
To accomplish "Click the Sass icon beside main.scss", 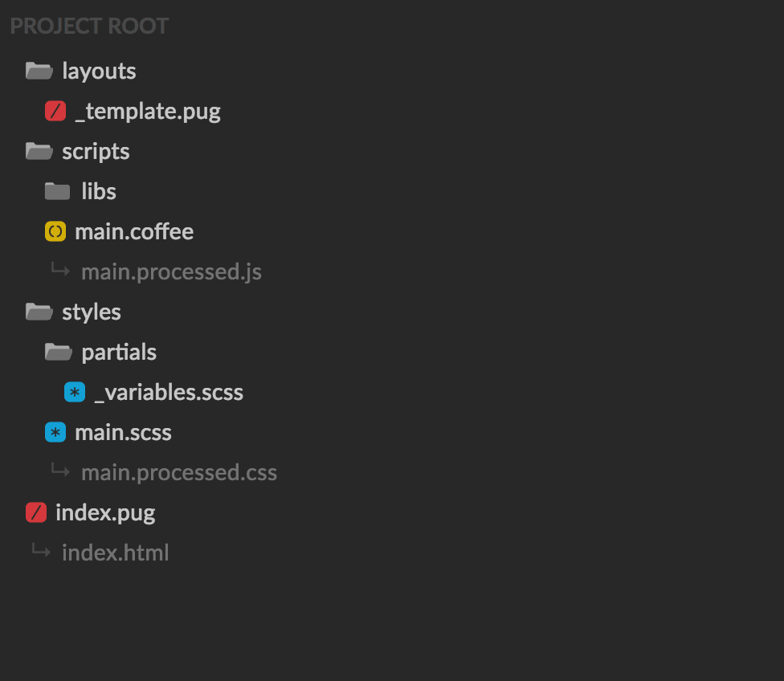I will coord(55,432).
